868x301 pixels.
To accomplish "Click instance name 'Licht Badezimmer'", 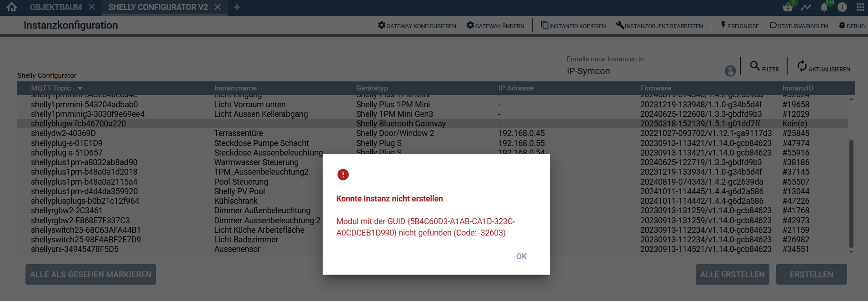I will coord(246,240).
